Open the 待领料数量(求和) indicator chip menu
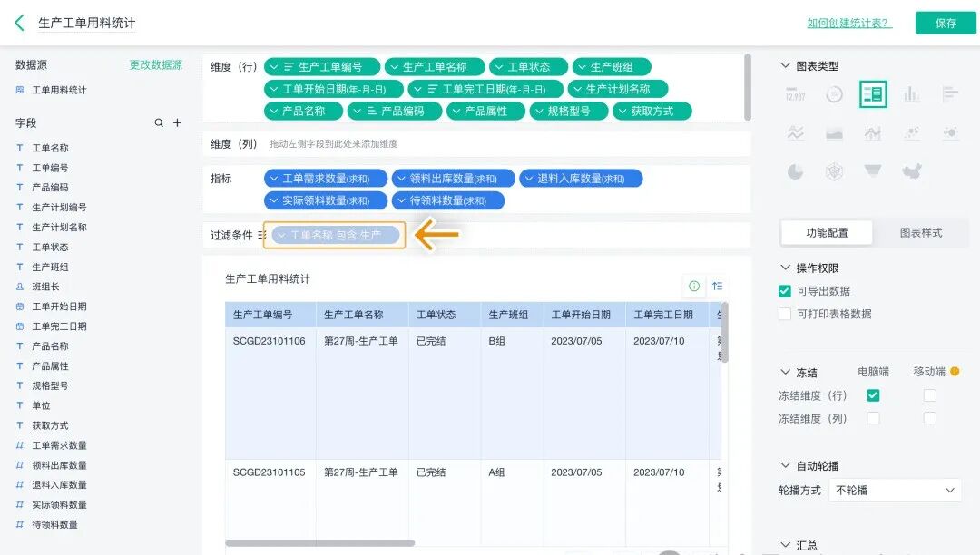 click(401, 200)
